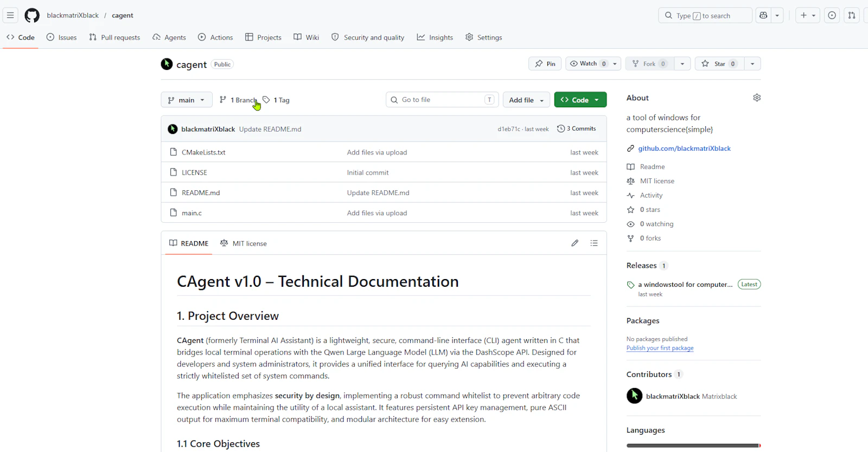Open the main branch selector
Viewport: 868px width, 452px height.
(x=187, y=100)
